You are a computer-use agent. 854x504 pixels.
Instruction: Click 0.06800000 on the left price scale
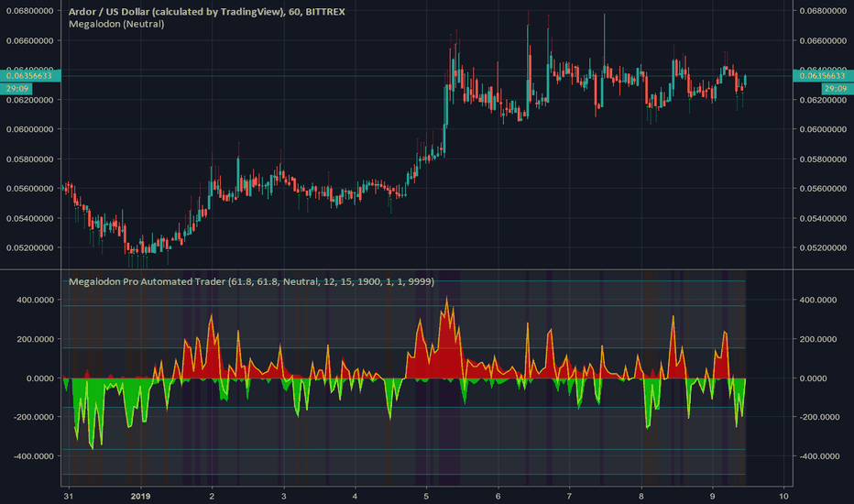click(x=29, y=11)
